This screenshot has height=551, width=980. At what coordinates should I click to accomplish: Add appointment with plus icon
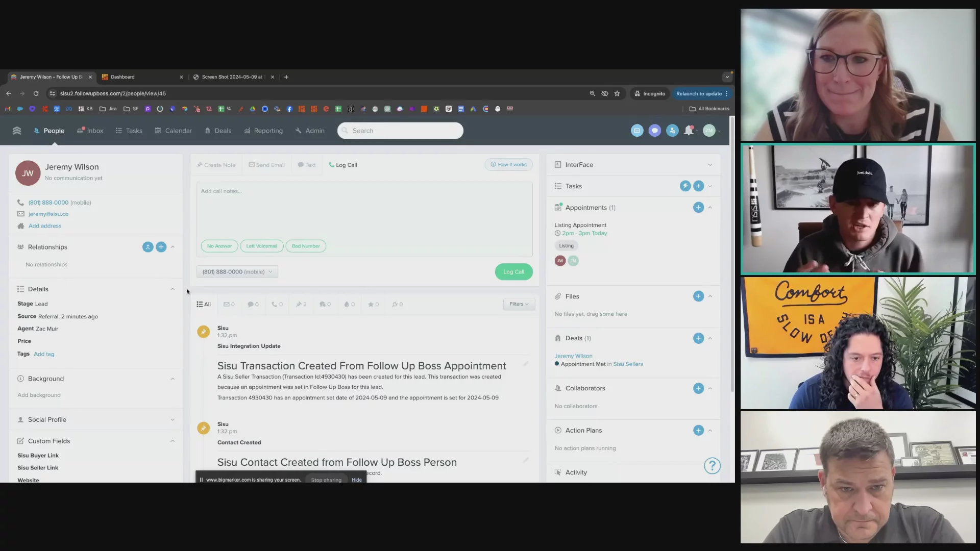[x=699, y=208]
